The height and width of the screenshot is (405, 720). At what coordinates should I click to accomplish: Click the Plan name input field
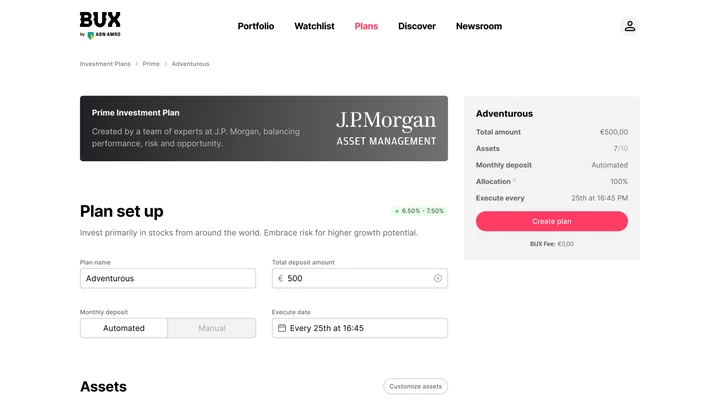coord(168,278)
